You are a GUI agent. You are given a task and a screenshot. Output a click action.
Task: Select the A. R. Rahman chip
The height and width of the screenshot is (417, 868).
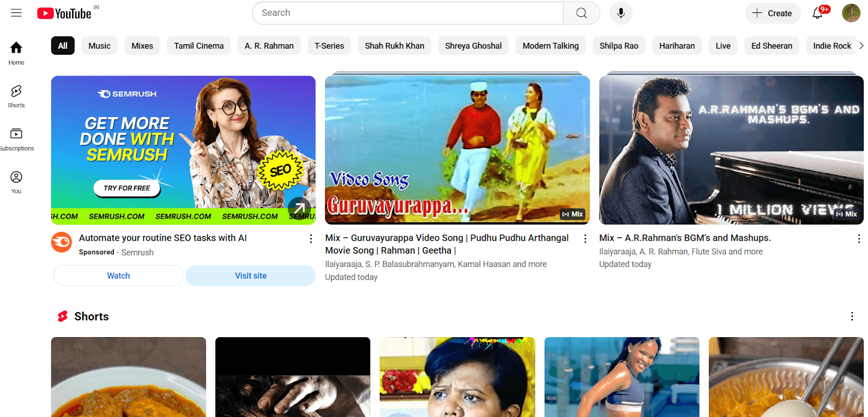269,46
